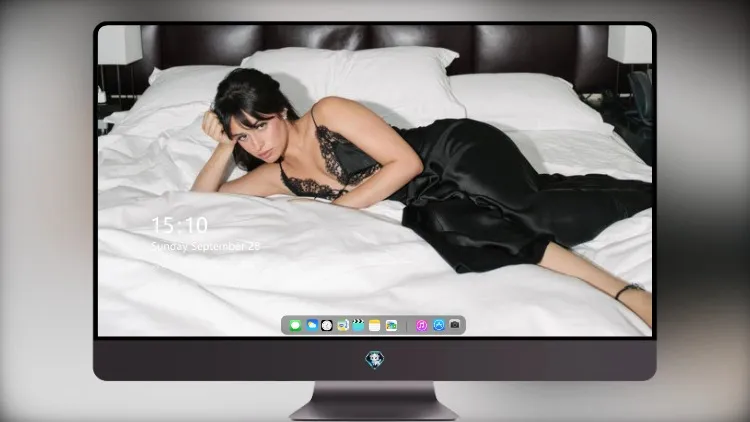
Task: Open the pink iTunes music app
Action: (421, 325)
